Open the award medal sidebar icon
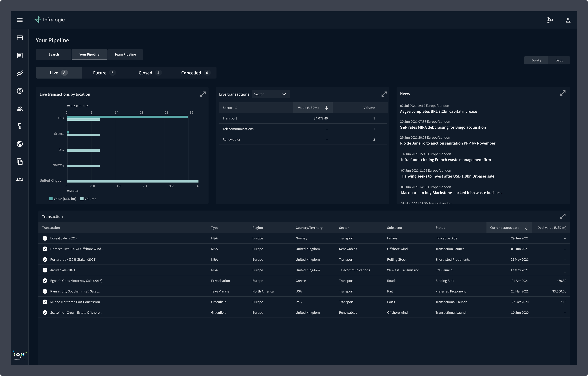Viewport: 588px width, 376px height. coord(20,126)
